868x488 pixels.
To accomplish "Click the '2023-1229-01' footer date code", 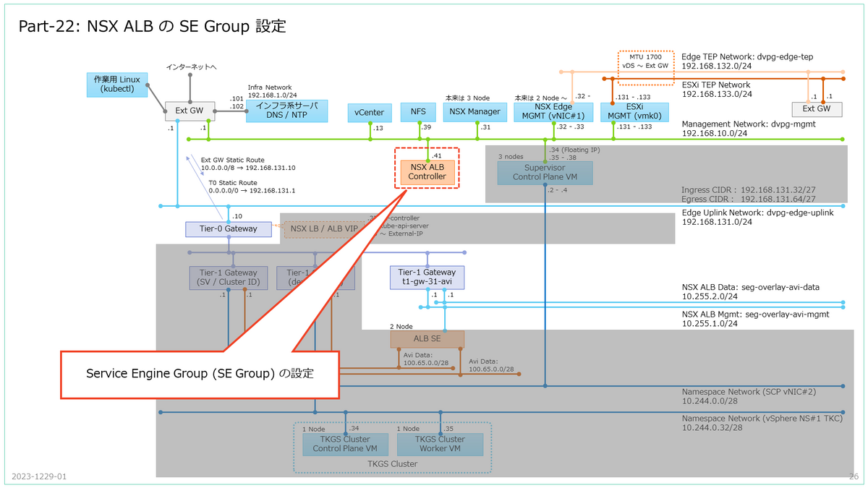I will pyautogui.click(x=38, y=477).
